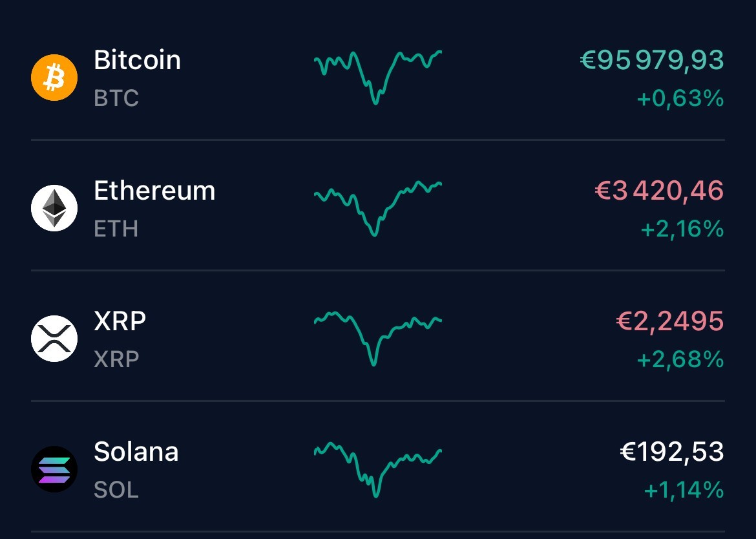Tap the Solana name label
The width and height of the screenshot is (756, 539).
[136, 451]
